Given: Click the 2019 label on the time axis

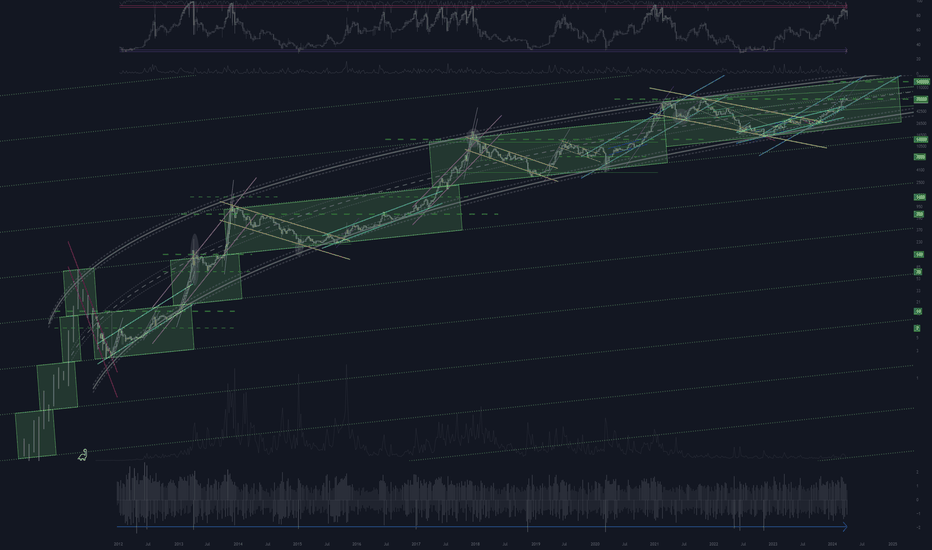Looking at the screenshot, I should [x=535, y=543].
